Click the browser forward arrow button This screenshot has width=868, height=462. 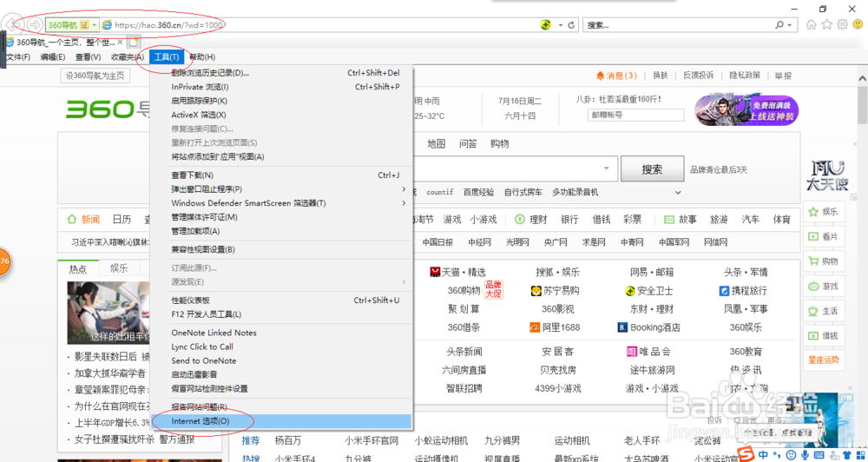click(x=35, y=25)
